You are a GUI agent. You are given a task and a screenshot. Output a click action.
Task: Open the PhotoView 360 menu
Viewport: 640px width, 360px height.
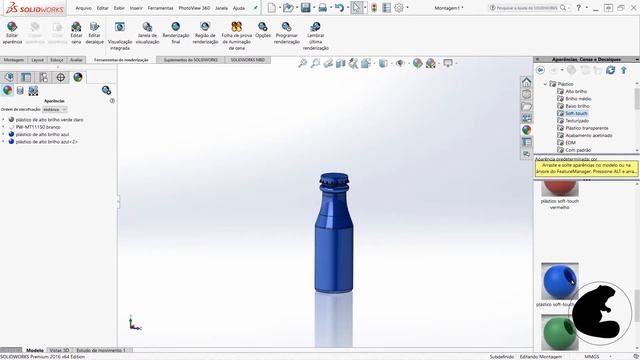[194, 8]
